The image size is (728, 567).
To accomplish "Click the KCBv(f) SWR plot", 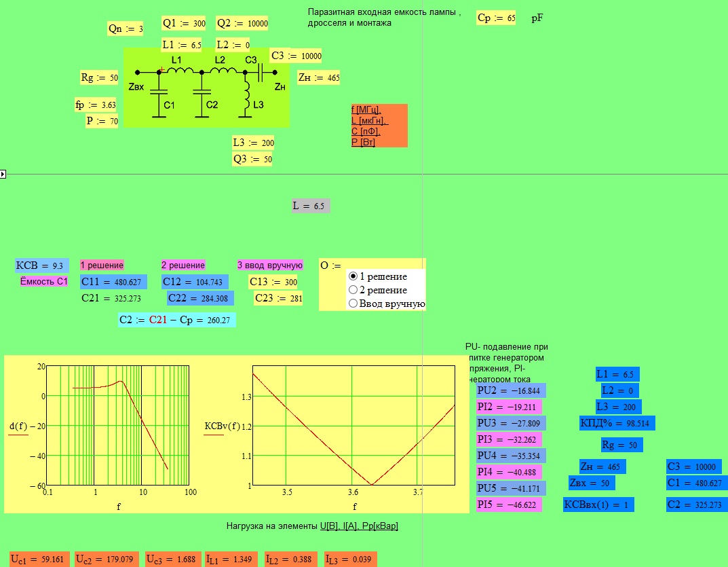I will pos(353,426).
